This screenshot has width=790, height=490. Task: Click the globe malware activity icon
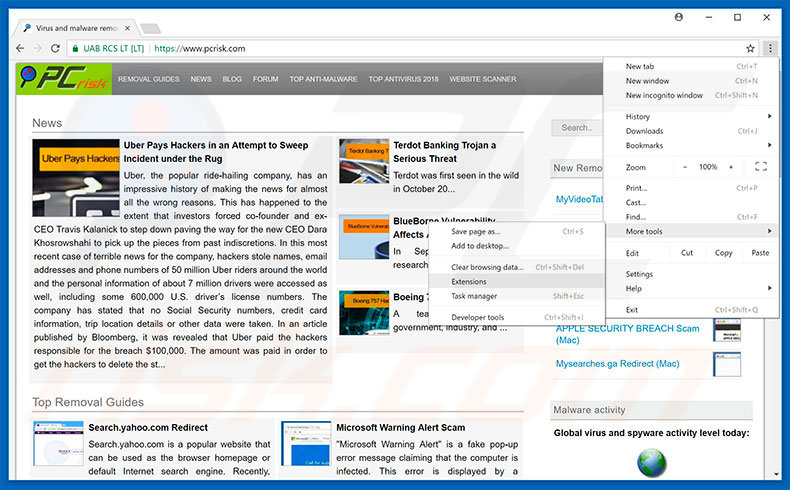[651, 463]
